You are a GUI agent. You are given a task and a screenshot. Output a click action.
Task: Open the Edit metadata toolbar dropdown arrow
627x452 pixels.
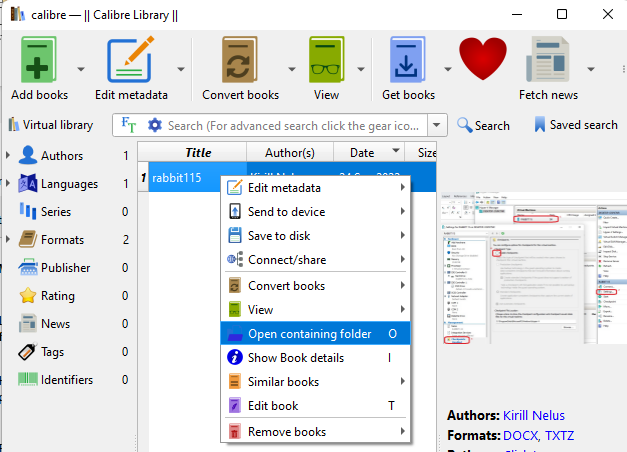tap(181, 69)
